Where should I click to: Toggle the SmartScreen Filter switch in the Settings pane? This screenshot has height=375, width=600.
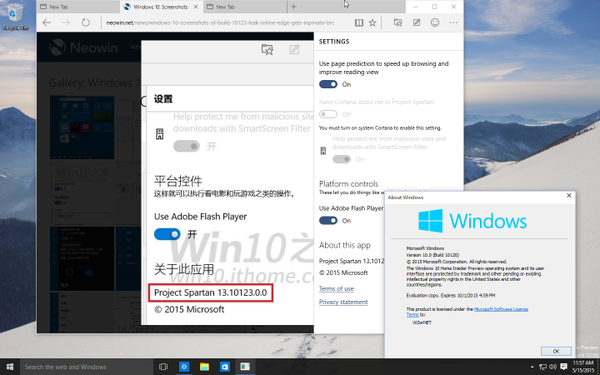click(x=341, y=159)
